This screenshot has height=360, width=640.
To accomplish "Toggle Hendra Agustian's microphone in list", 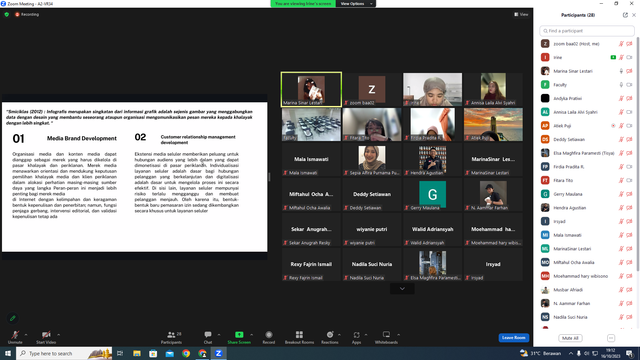I will pos(621,208).
